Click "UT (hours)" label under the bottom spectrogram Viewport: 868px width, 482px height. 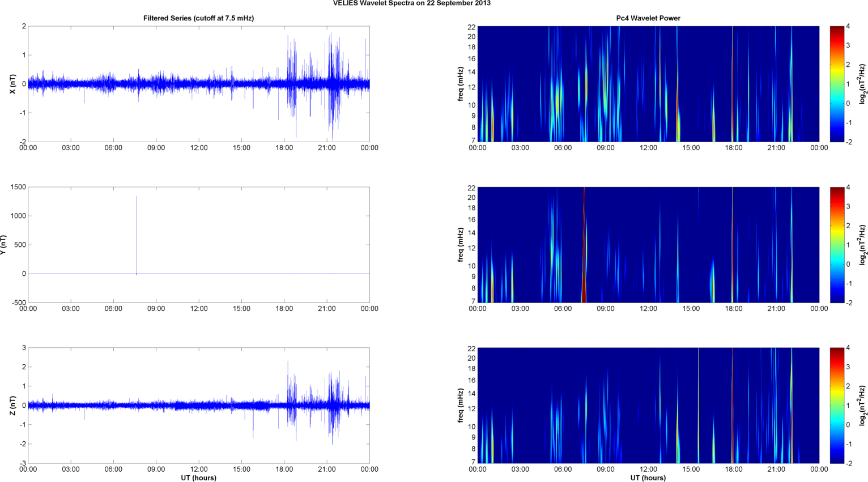click(648, 477)
